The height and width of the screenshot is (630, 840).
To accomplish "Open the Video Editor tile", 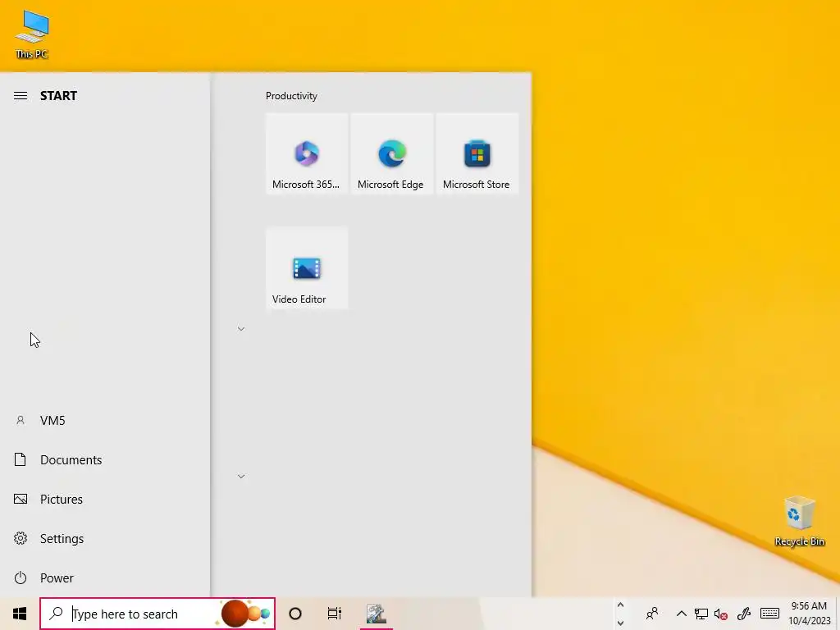I will pos(307,268).
